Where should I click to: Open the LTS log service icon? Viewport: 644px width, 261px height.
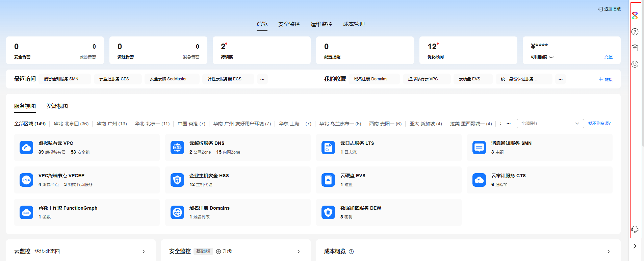328,148
